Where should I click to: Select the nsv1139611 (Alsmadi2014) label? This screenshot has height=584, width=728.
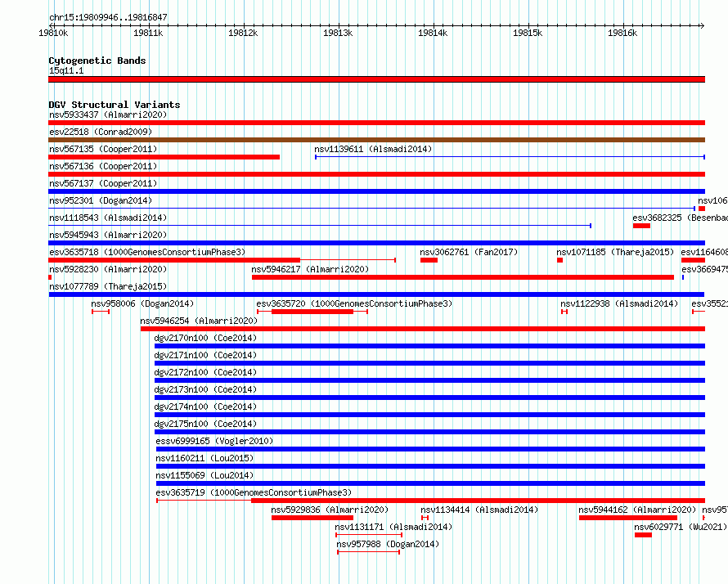373,149
